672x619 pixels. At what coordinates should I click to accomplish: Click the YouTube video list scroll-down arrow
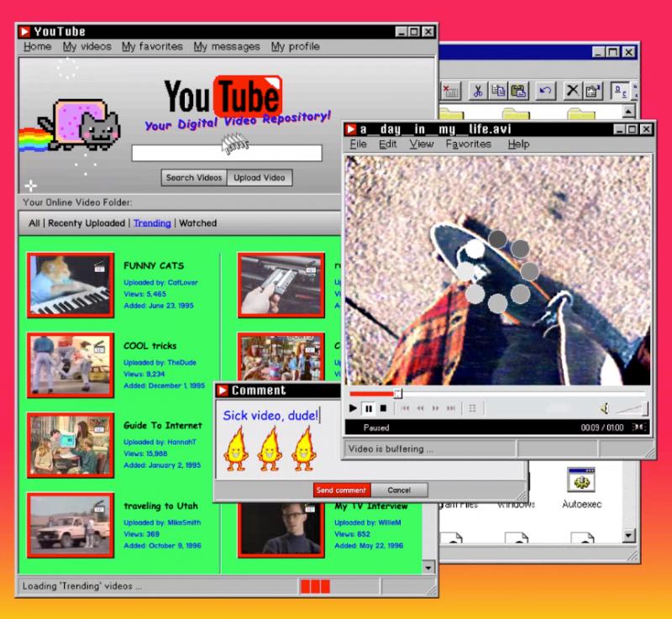pyautogui.click(x=428, y=567)
